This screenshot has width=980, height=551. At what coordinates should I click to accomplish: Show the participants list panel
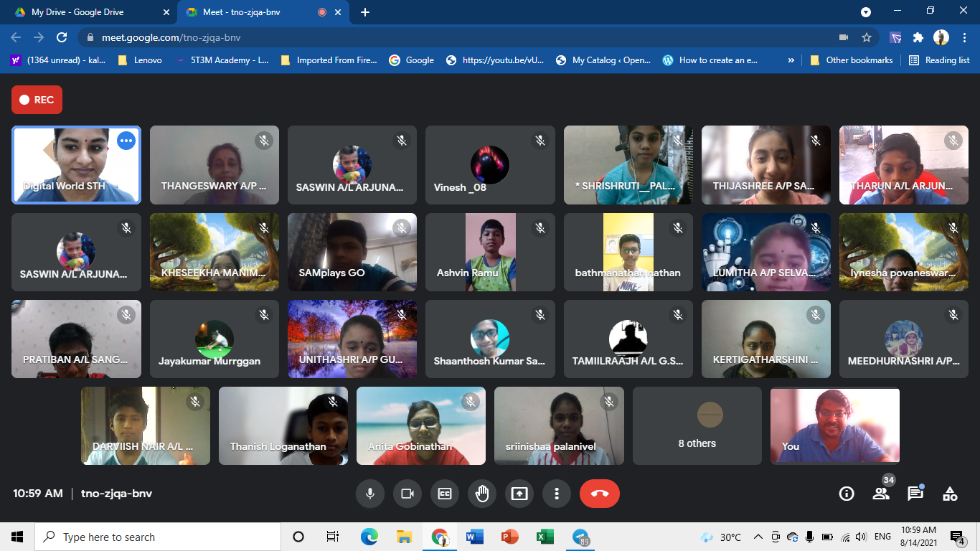point(881,494)
